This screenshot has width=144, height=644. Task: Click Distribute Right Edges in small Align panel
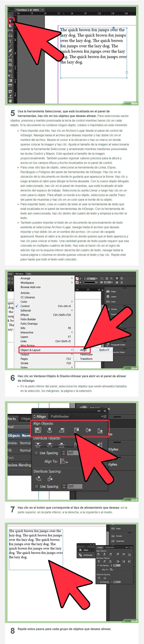point(129,561)
